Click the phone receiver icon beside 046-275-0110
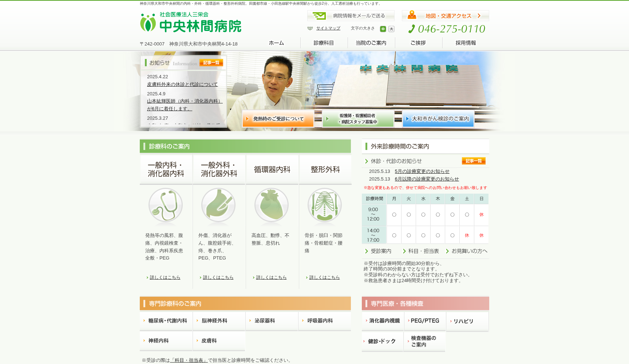This screenshot has width=629, height=364. [412, 29]
